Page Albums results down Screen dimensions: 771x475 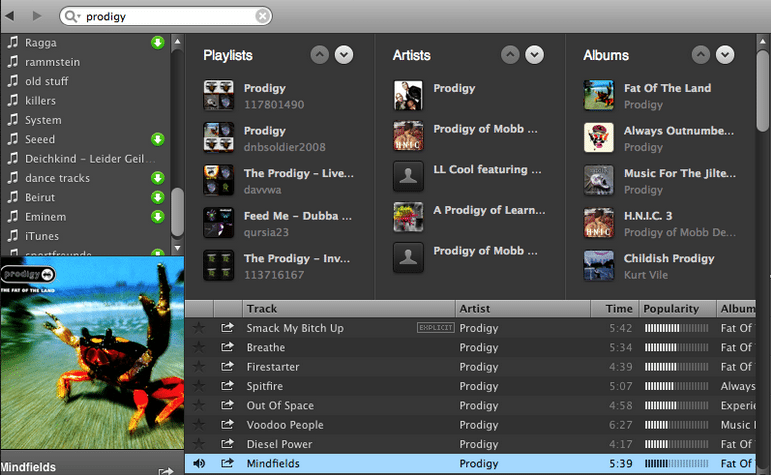(725, 55)
